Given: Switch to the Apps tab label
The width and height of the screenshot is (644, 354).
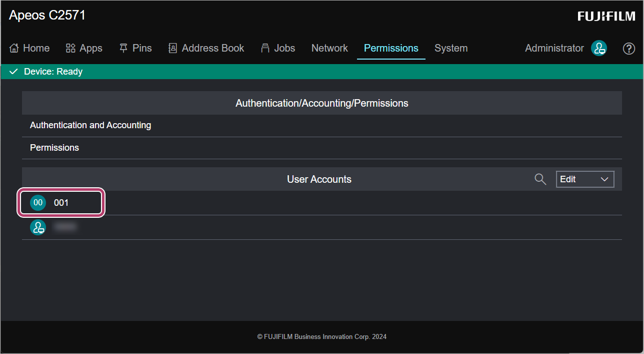Looking at the screenshot, I should (91, 48).
